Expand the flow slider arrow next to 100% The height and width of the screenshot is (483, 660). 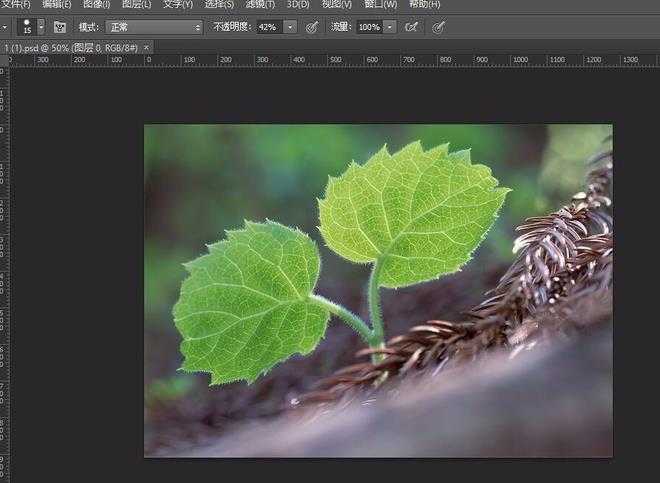(390, 27)
